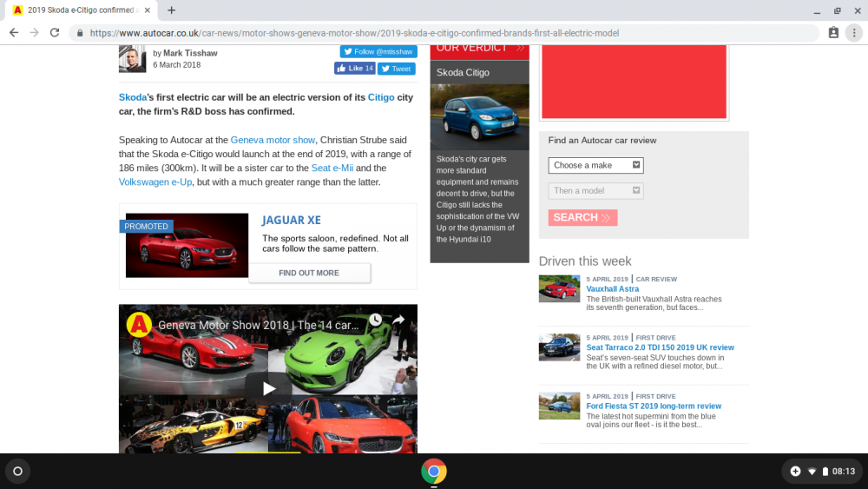Open Autocar channel logo on video

click(x=139, y=325)
